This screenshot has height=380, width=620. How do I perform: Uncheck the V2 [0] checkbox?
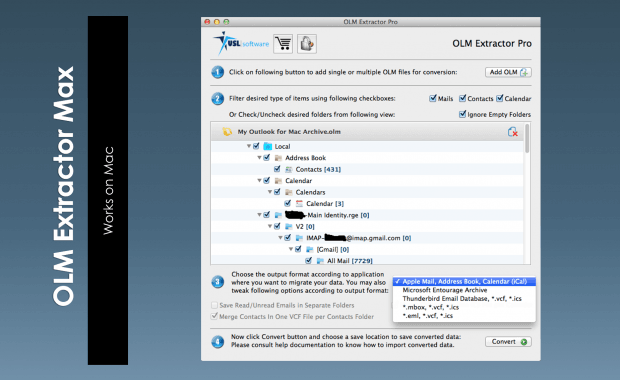pos(277,226)
